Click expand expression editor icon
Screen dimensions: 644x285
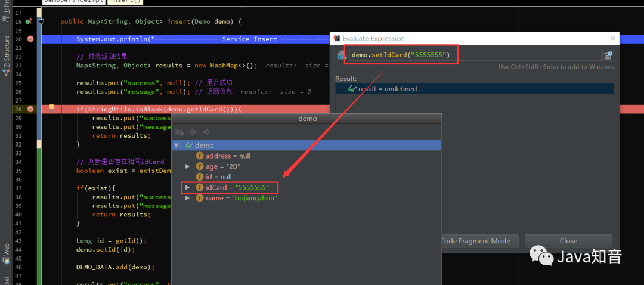pyautogui.click(x=608, y=55)
